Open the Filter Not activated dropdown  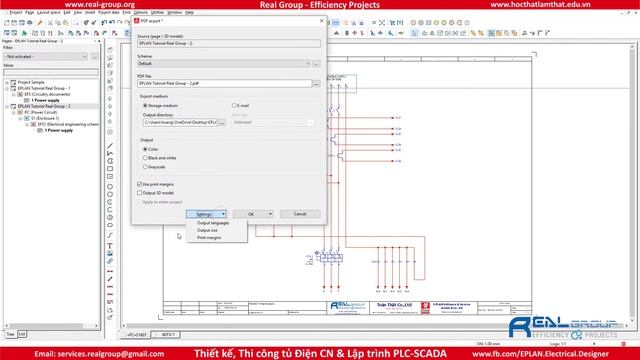(84, 57)
